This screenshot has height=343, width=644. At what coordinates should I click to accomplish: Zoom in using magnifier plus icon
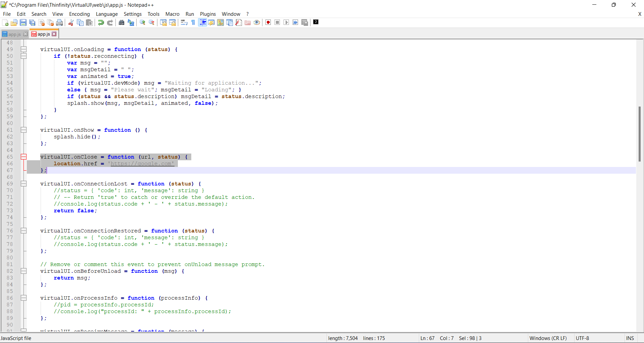(142, 23)
